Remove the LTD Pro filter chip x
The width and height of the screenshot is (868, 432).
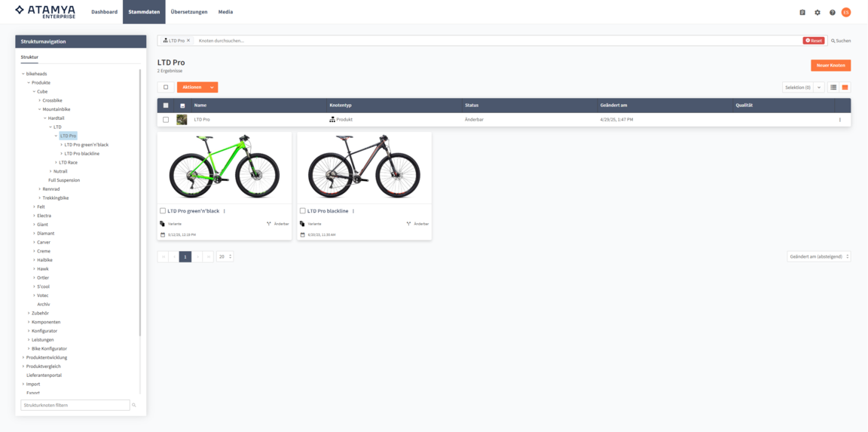188,41
